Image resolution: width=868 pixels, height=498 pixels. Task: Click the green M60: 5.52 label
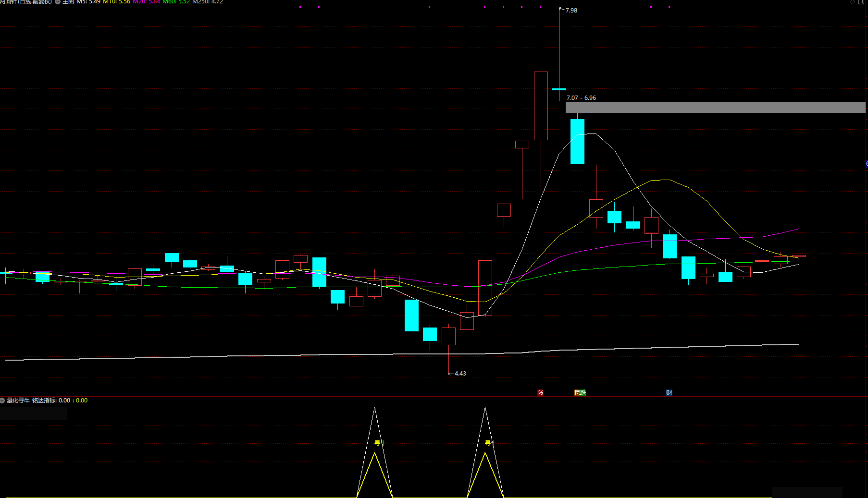click(x=176, y=2)
